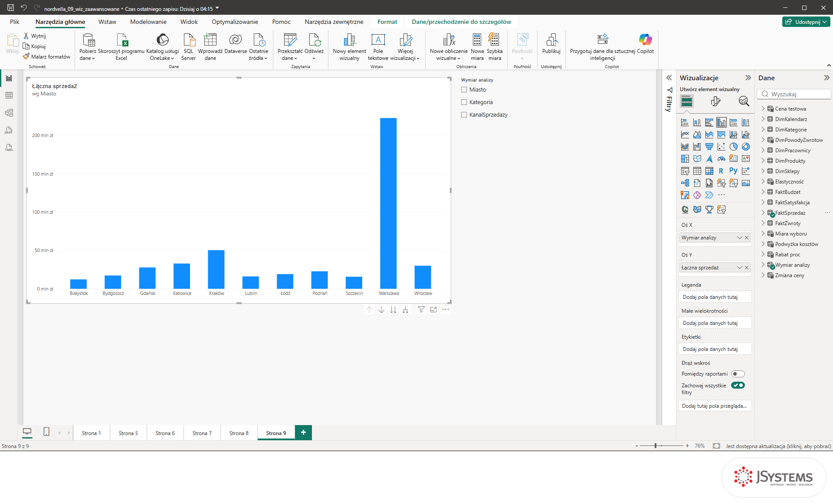Viewport: 833px width, 504px height.
Task: Collapse the Dane pane
Action: point(826,78)
